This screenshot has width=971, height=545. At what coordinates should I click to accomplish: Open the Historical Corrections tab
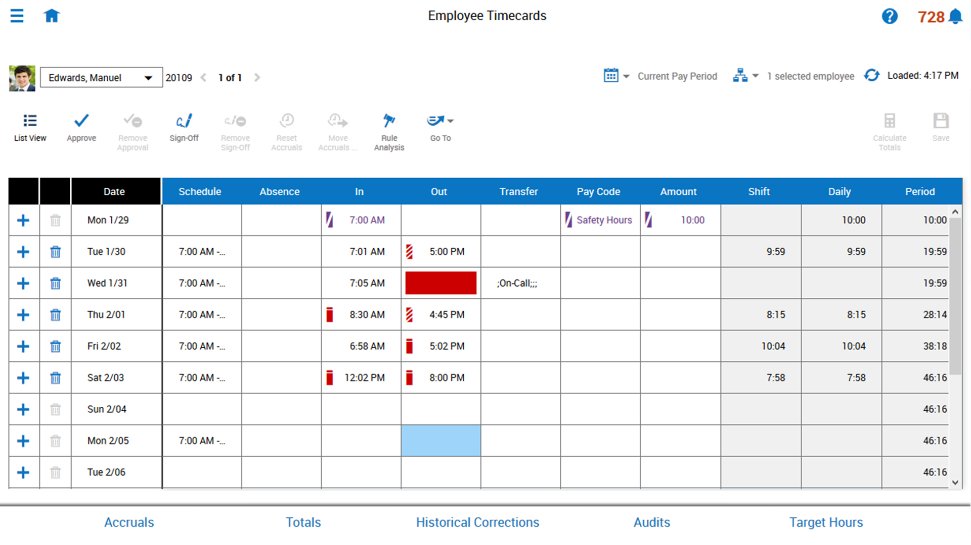(477, 522)
